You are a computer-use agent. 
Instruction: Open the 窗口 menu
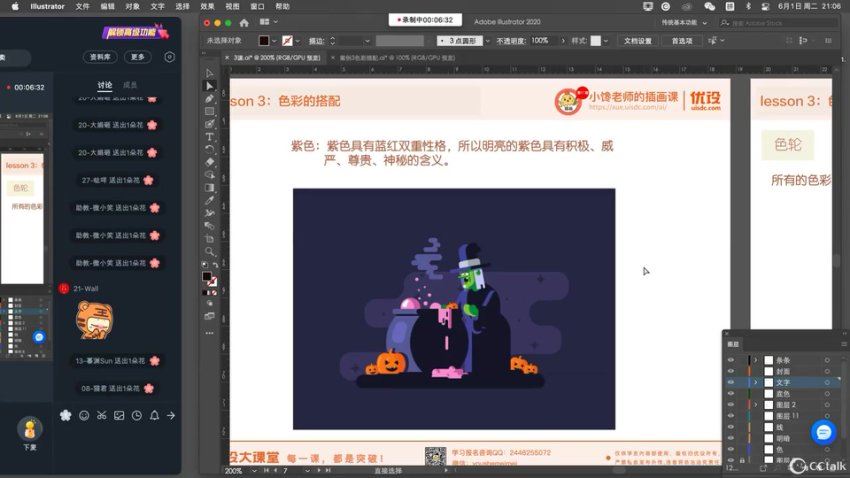[257, 7]
